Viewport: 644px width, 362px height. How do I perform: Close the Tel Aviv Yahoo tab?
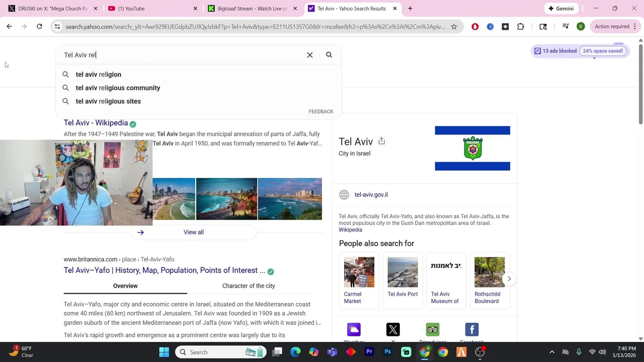pyautogui.click(x=395, y=9)
